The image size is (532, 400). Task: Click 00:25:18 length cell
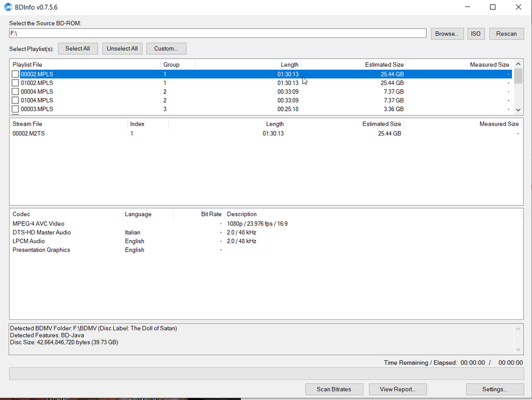(287, 109)
